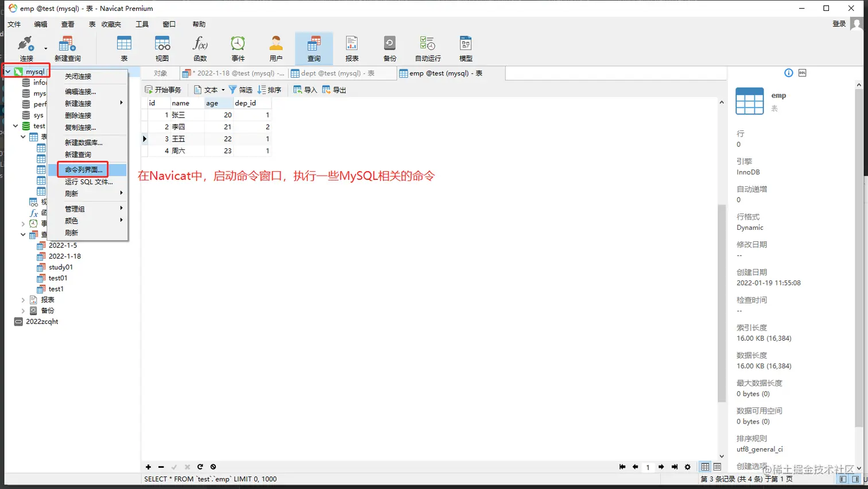
Task: Open the record limit settings gear
Action: pyautogui.click(x=688, y=467)
